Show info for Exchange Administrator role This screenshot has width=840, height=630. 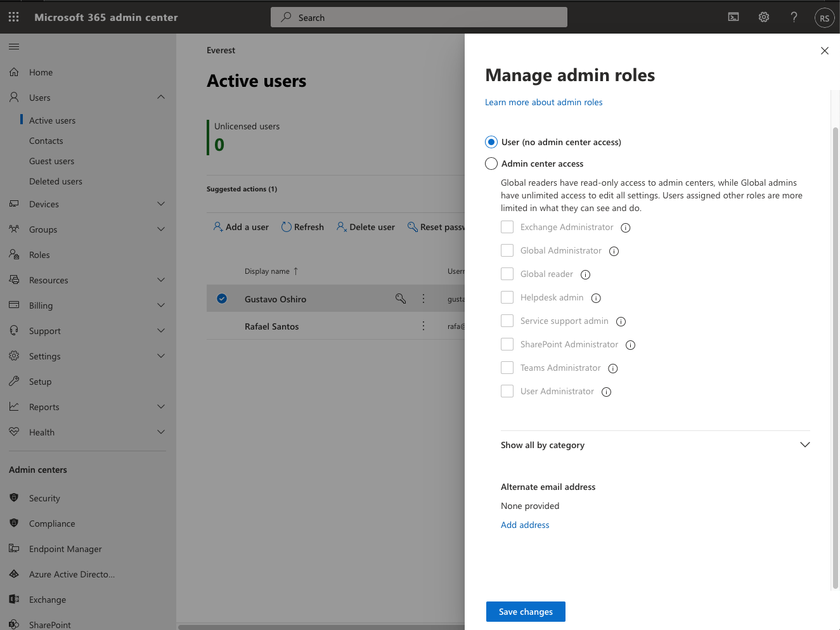coord(626,228)
